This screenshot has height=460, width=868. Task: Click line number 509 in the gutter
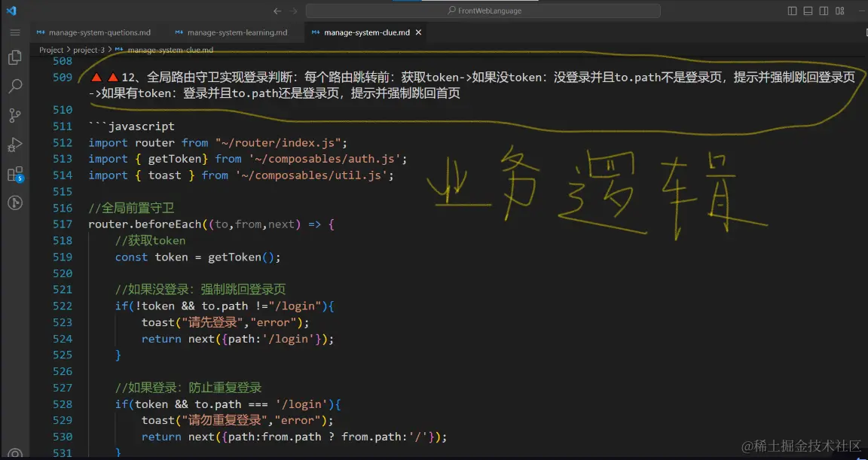coord(63,78)
